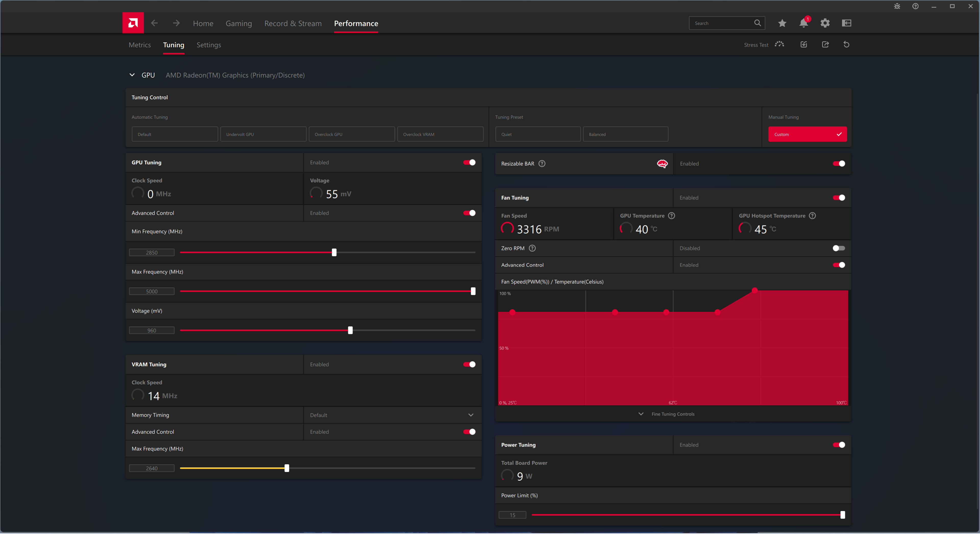This screenshot has width=980, height=534.
Task: Open the favorites star icon
Action: [782, 23]
